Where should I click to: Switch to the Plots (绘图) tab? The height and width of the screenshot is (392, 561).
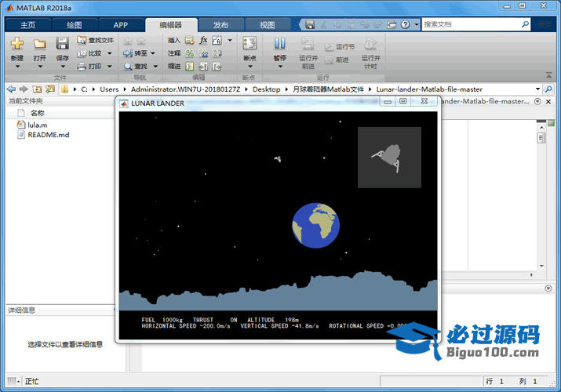click(75, 25)
